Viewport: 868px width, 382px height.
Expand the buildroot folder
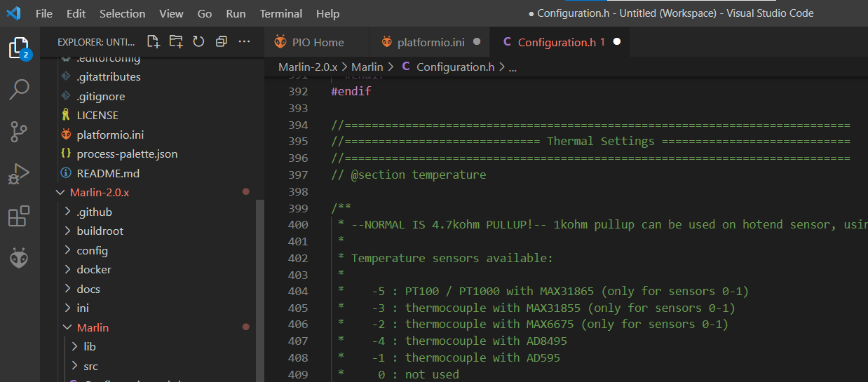100,231
